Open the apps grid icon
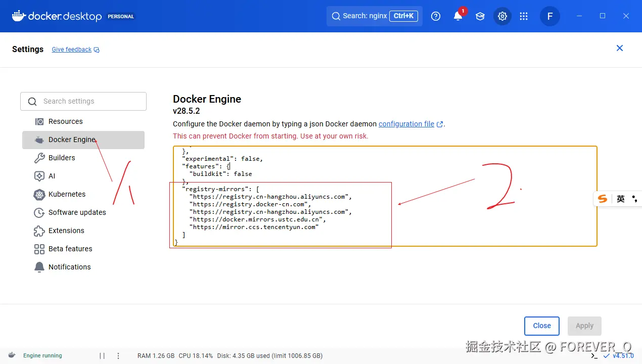Screen dimensions: 642x364 pos(524,16)
